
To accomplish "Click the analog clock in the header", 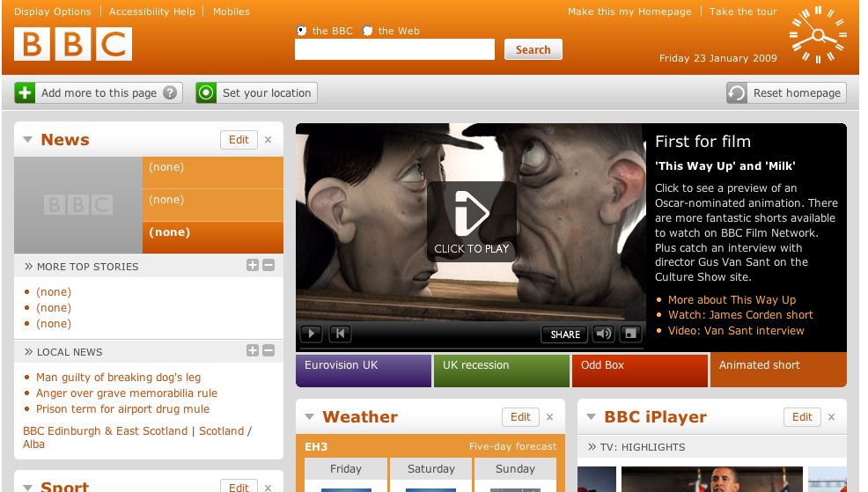I will pyautogui.click(x=818, y=35).
